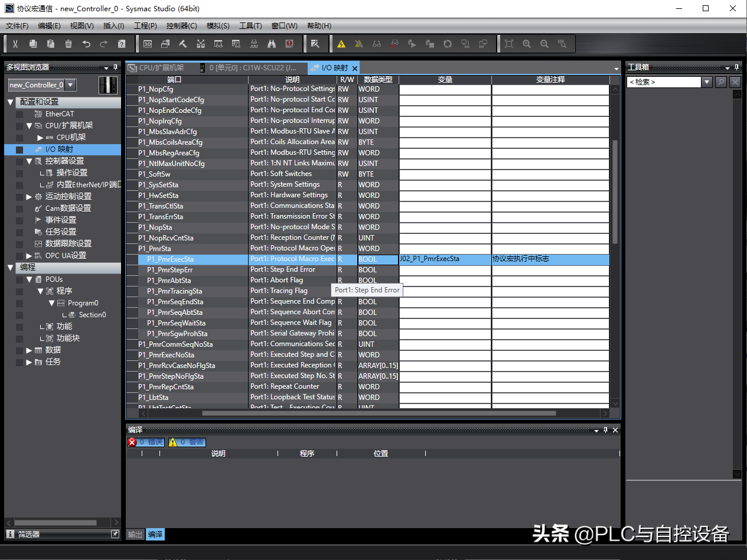Image resolution: width=747 pixels, height=560 pixels.
Task: Toggle the square box beside 事件设置
Action: click(x=19, y=220)
